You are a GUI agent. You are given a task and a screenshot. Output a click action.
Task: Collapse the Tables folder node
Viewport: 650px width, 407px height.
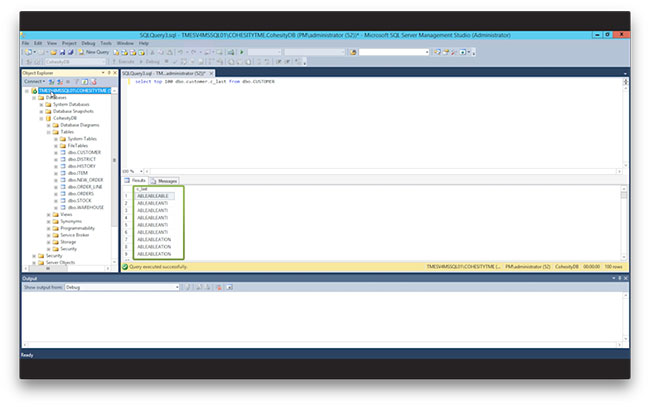(49, 131)
